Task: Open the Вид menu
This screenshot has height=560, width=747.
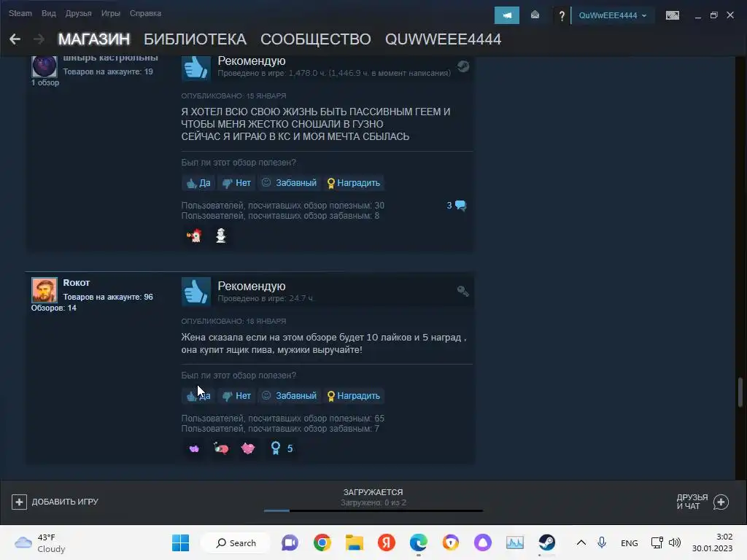Action: pyautogui.click(x=49, y=13)
